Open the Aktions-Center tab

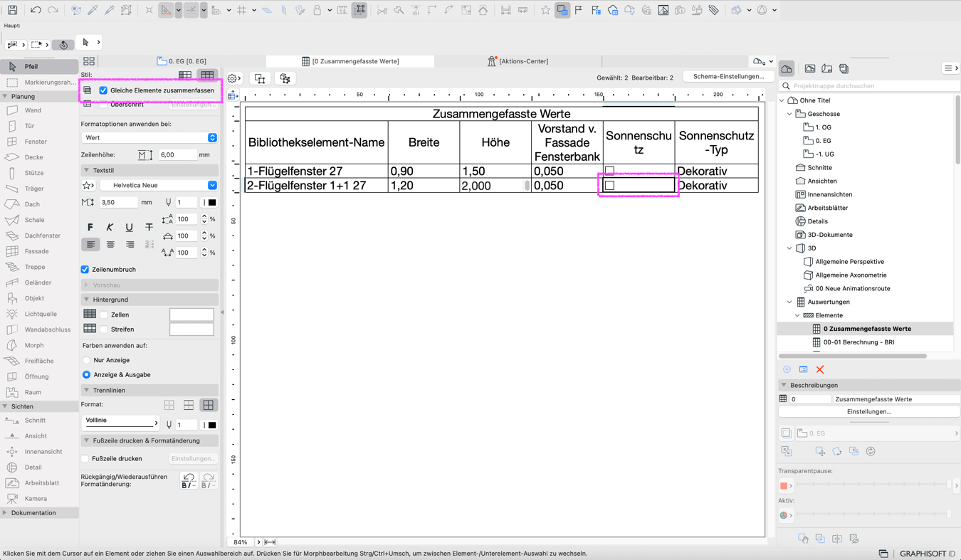[518, 61]
